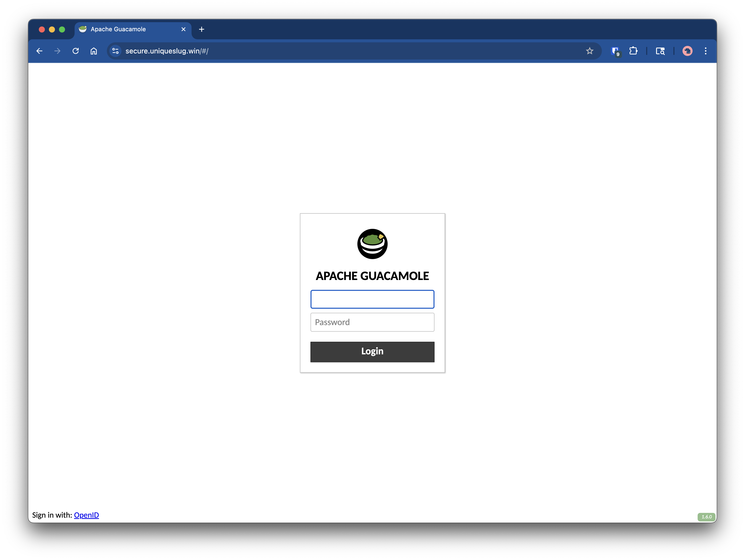Go back using the browser back arrow
Image resolution: width=745 pixels, height=560 pixels.
39,51
